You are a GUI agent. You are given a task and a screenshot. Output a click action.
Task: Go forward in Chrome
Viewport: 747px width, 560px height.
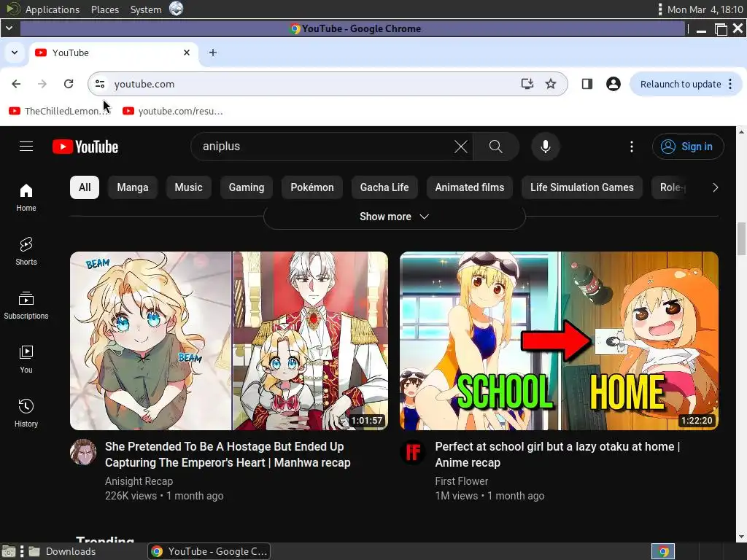[x=42, y=84]
